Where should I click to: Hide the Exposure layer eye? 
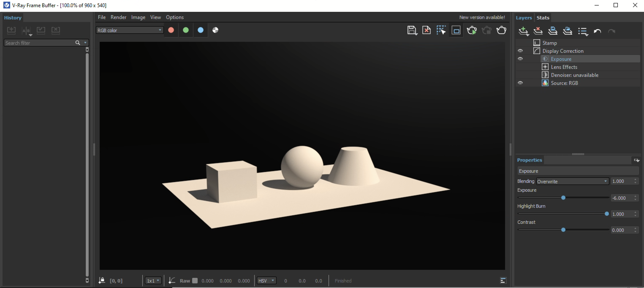coord(520,59)
